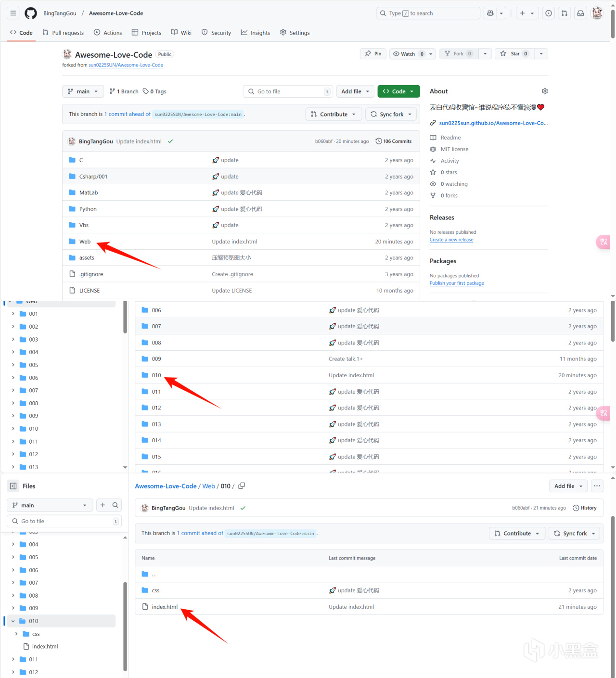Open the create new plus menu
This screenshot has height=678, width=616.
(526, 13)
